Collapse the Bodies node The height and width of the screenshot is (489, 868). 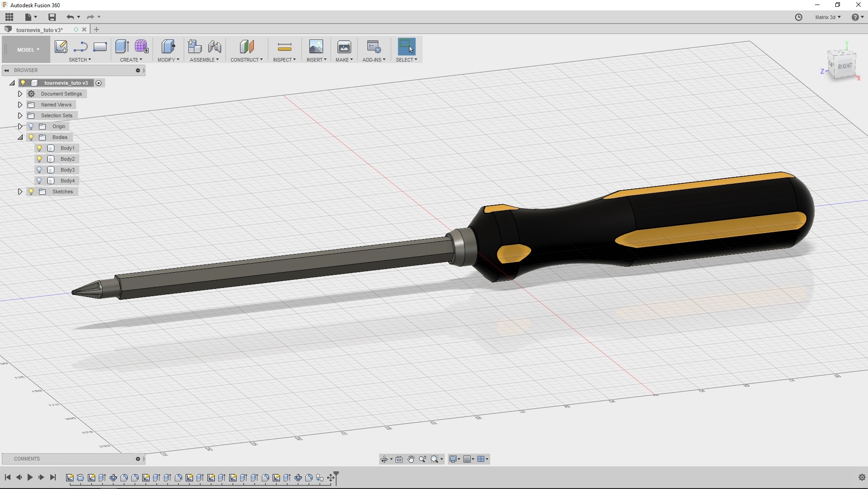pyautogui.click(x=20, y=137)
